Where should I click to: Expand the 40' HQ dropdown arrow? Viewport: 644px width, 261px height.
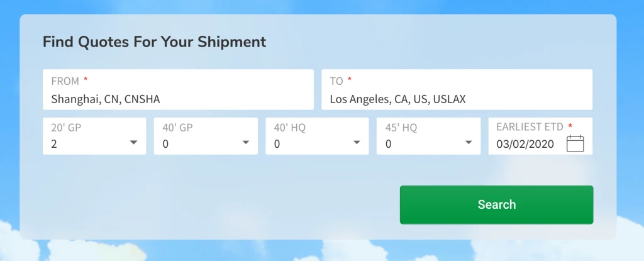(357, 143)
